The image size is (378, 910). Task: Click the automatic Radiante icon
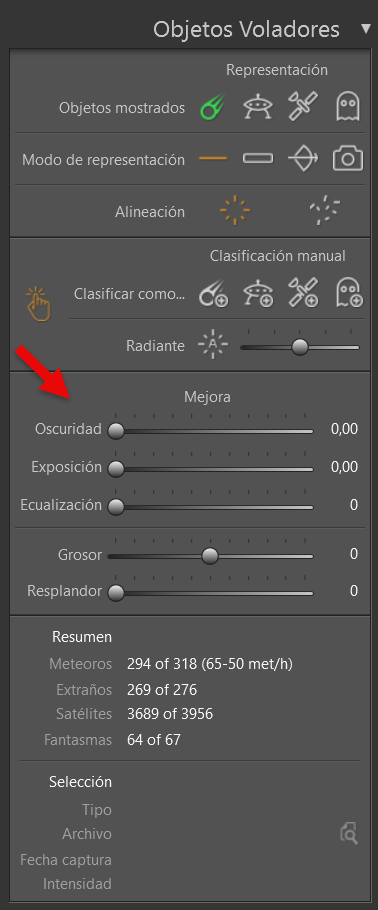(x=213, y=345)
